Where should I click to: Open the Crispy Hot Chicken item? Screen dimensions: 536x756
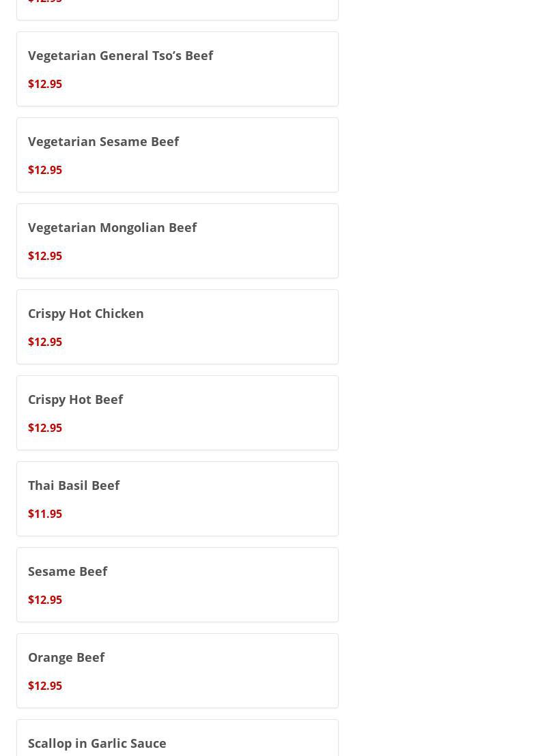click(85, 313)
